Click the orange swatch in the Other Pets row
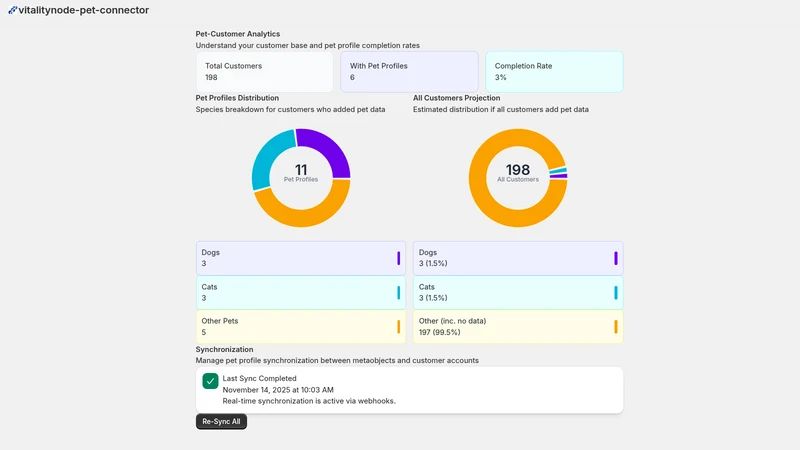 398,327
